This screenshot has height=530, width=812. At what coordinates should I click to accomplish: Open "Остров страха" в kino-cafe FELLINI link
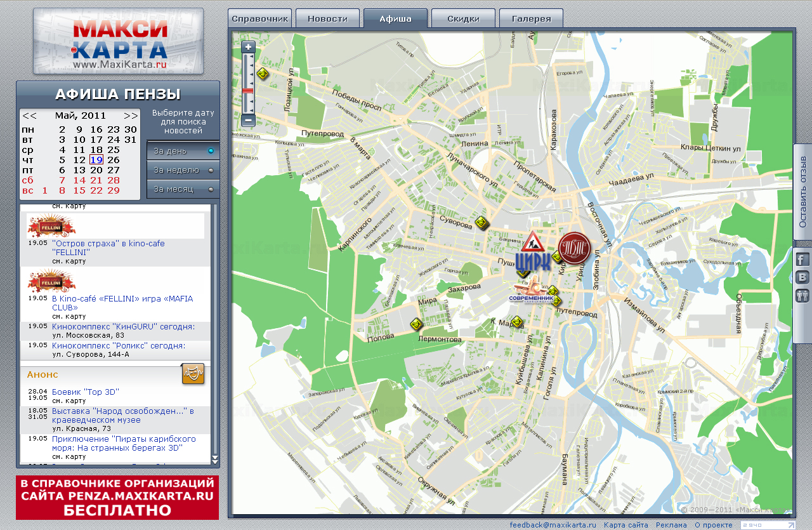108,248
